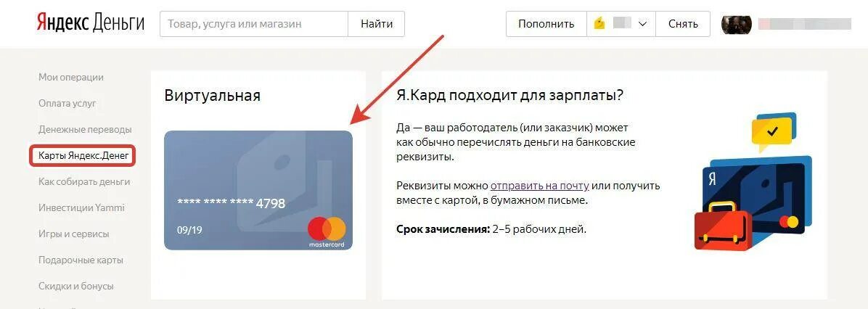Open Как собирать деньги page
Viewport: 868px width, 309px height.
point(84,182)
